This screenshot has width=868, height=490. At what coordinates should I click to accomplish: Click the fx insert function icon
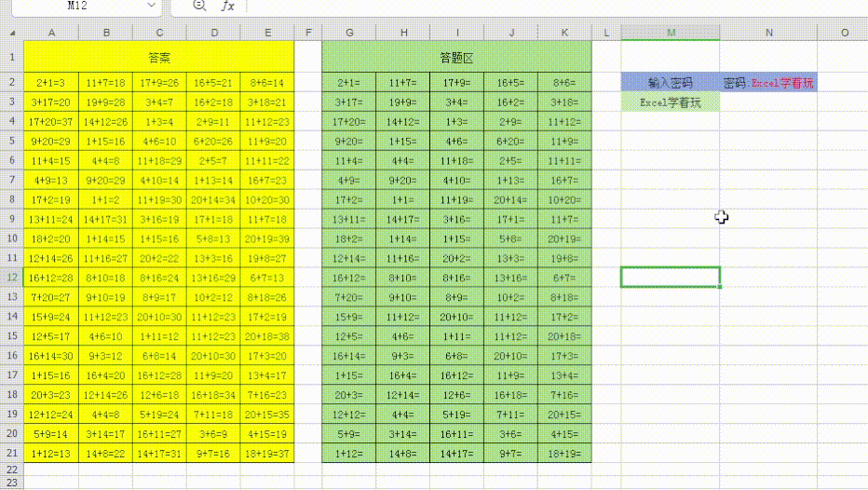click(227, 7)
